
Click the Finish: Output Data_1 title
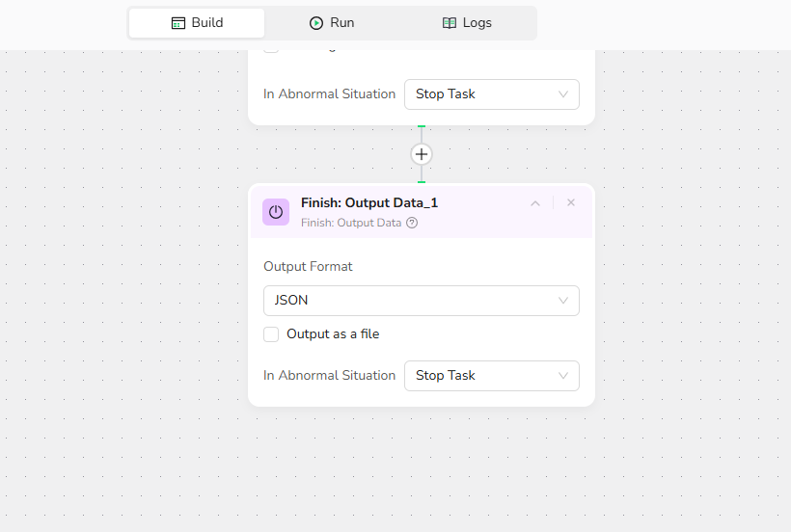(369, 202)
